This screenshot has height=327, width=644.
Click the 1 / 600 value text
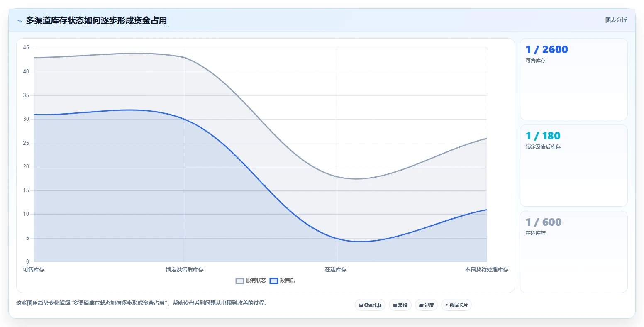coord(544,222)
